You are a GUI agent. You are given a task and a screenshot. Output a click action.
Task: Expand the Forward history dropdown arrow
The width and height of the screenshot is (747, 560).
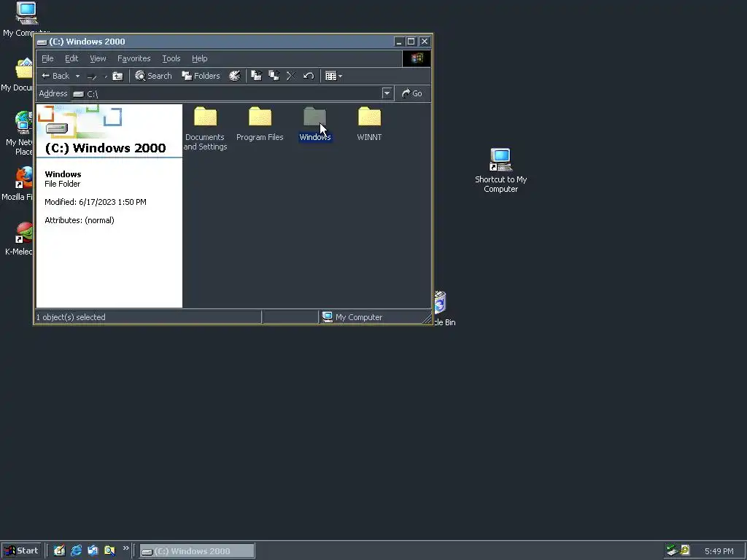tap(105, 76)
